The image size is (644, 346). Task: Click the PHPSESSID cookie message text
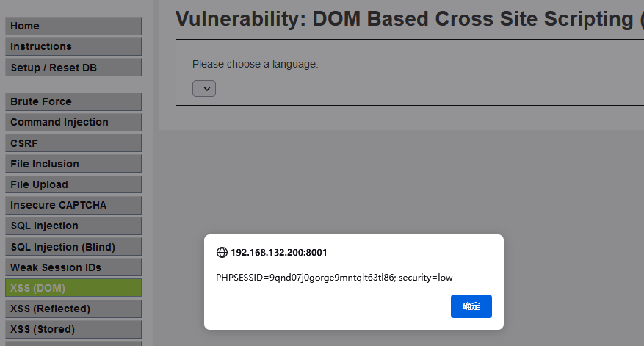pos(334,278)
